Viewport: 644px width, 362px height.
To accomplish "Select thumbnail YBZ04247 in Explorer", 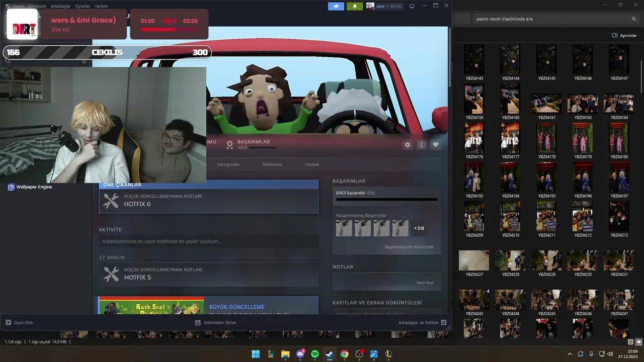I will (619, 303).
